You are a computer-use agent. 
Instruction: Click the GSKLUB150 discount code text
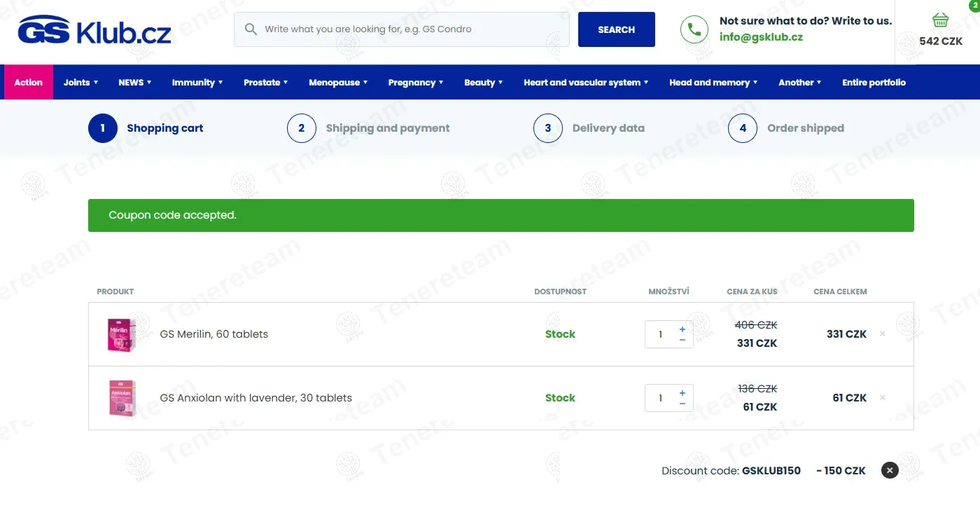[771, 471]
